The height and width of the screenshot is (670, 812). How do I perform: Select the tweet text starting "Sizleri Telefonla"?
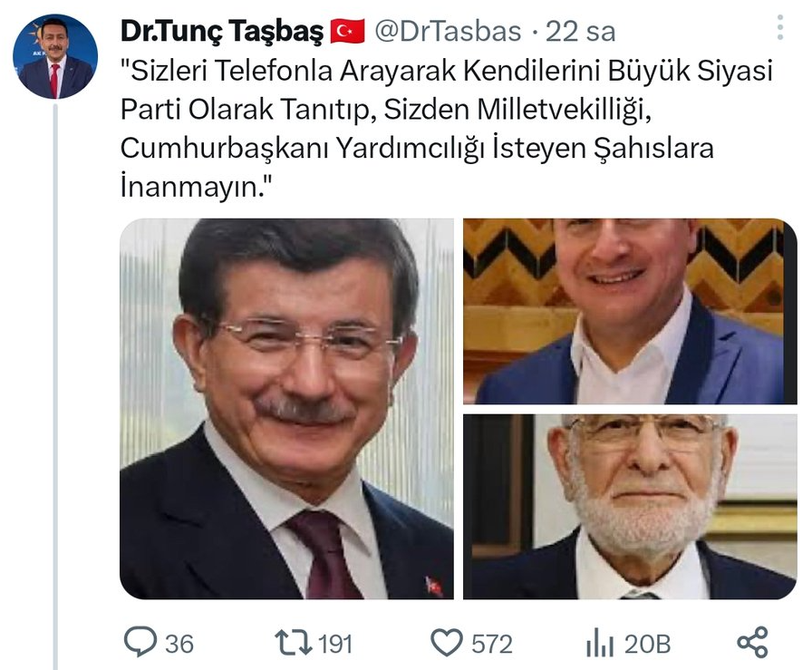447,129
